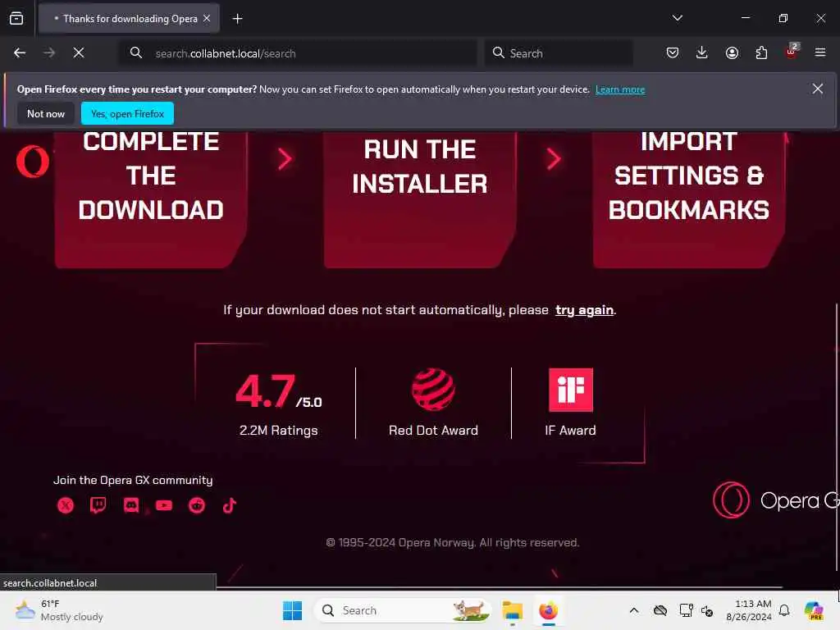Open the Downloads panel
The image size is (840, 630).
[702, 52]
